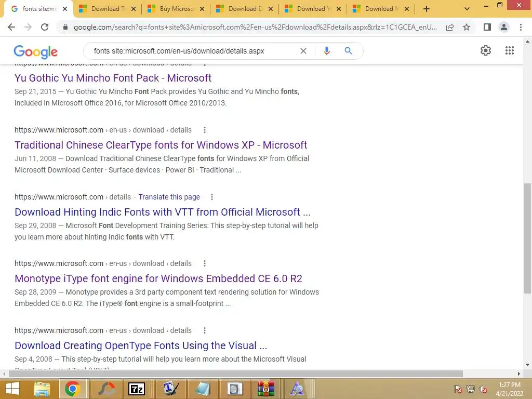
Task: Click the horizontal scrollbar thumb
Action: pos(236,374)
